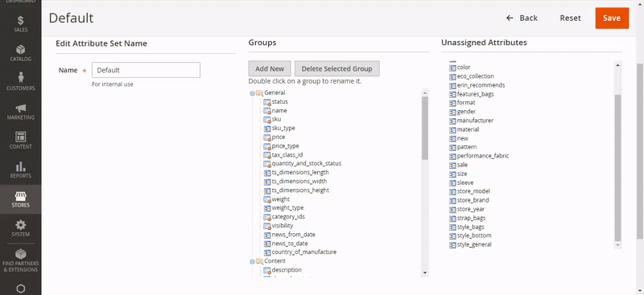Select style_bottom unassigned attribute
The width and height of the screenshot is (644, 295).
[x=474, y=236]
